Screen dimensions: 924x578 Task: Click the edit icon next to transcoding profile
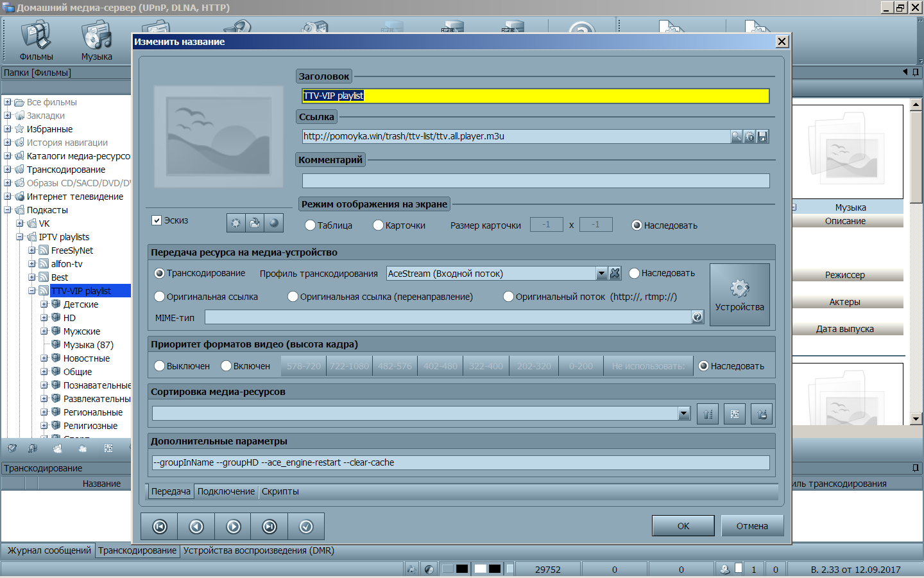(x=615, y=274)
